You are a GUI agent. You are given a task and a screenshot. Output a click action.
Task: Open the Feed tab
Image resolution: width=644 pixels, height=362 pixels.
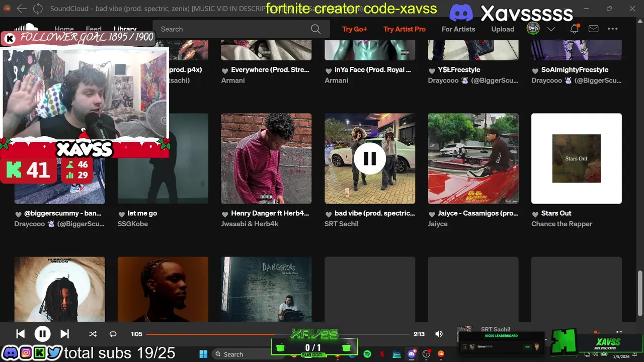[94, 29]
